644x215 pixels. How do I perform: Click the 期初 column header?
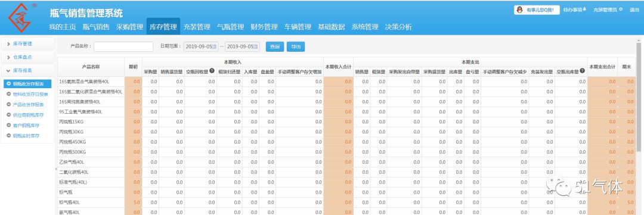[x=133, y=67]
